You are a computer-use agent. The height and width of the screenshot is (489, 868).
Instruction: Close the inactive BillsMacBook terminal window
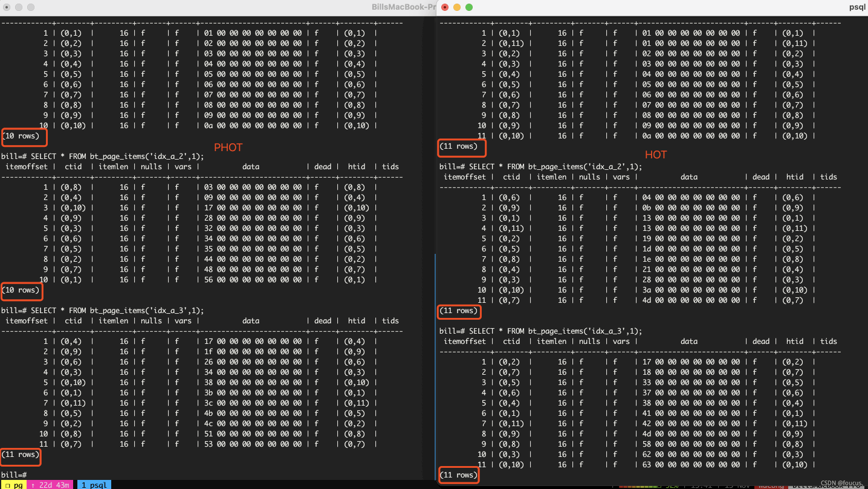click(7, 7)
